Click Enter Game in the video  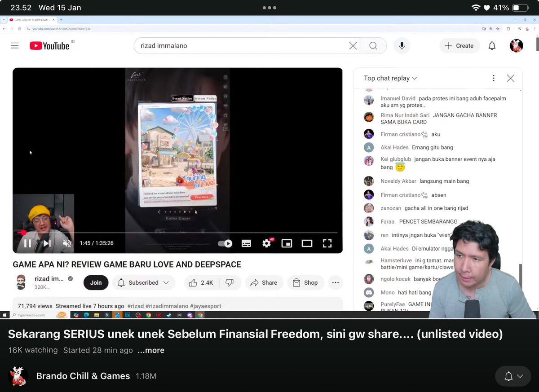pyautogui.click(x=178, y=218)
